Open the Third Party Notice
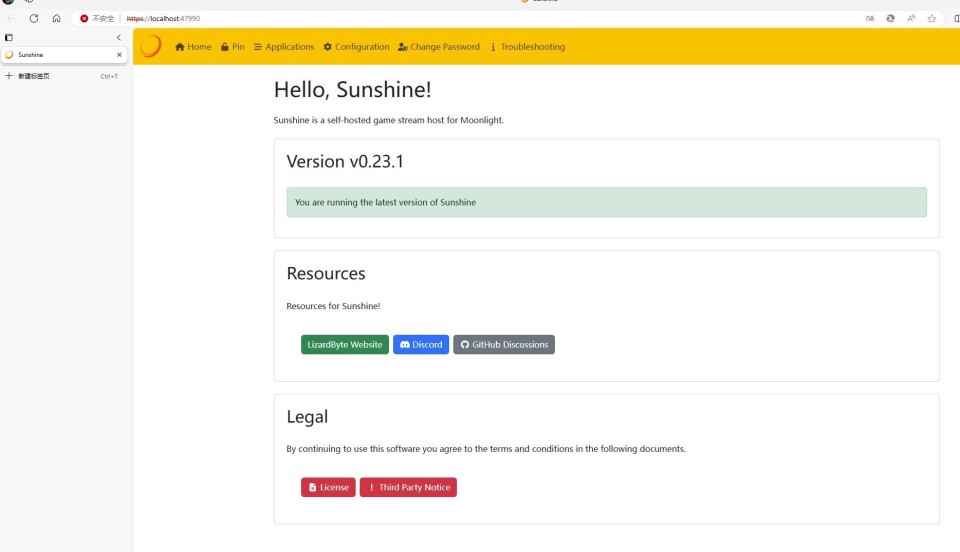The image size is (960, 552). pos(408,488)
